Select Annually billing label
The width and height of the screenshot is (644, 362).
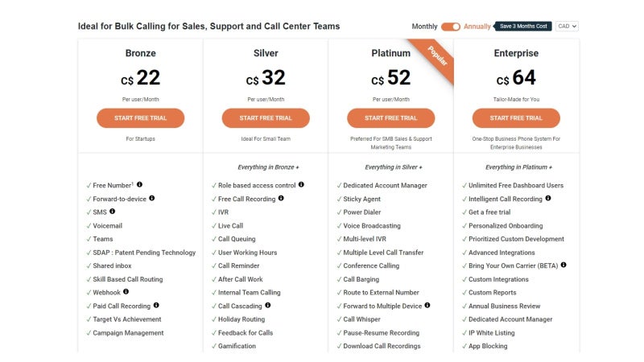pyautogui.click(x=477, y=27)
